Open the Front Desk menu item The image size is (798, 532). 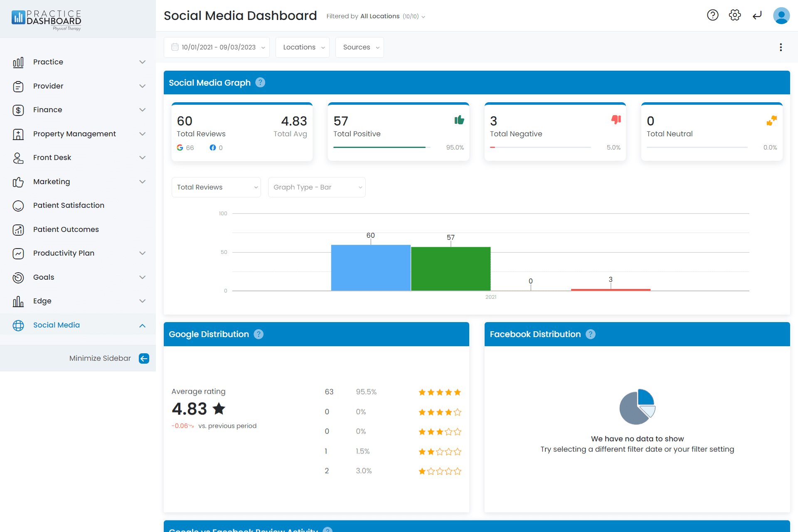click(78, 158)
